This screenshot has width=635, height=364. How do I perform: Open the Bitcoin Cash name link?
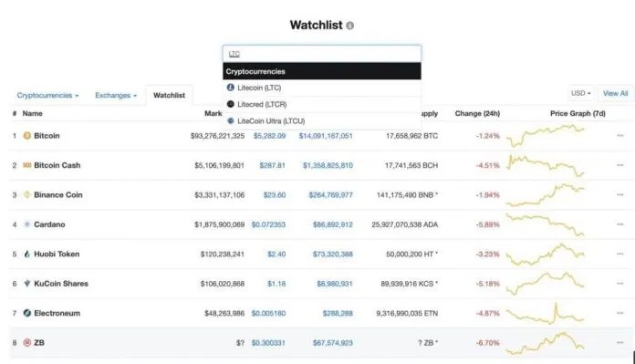[57, 165]
